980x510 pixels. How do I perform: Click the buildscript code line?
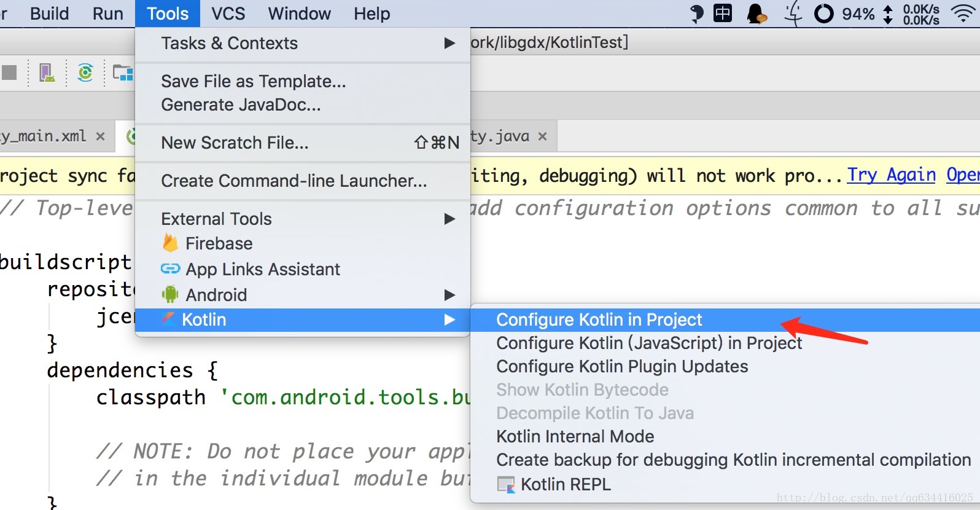coord(66,262)
